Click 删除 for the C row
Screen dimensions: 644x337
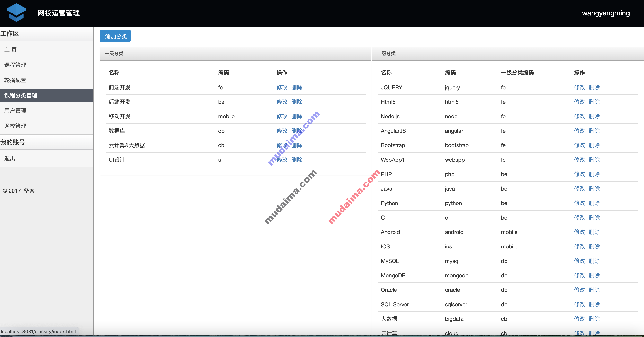pyautogui.click(x=594, y=218)
